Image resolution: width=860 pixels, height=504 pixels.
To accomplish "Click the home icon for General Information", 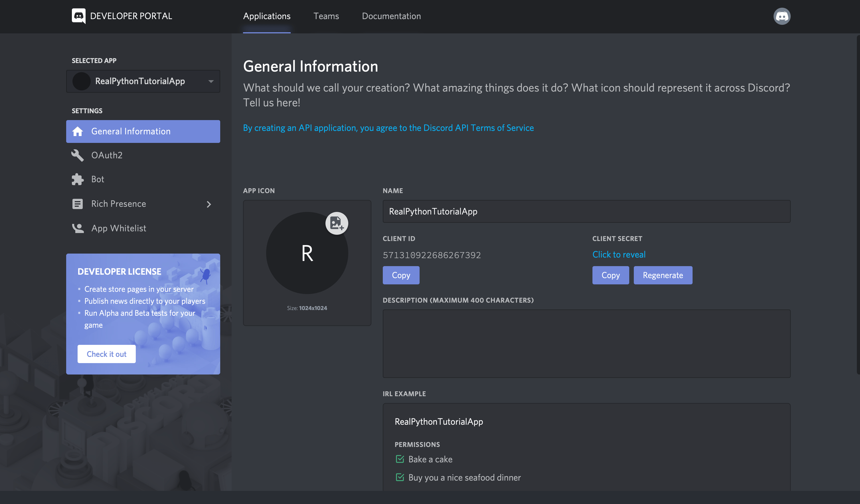I will point(78,131).
